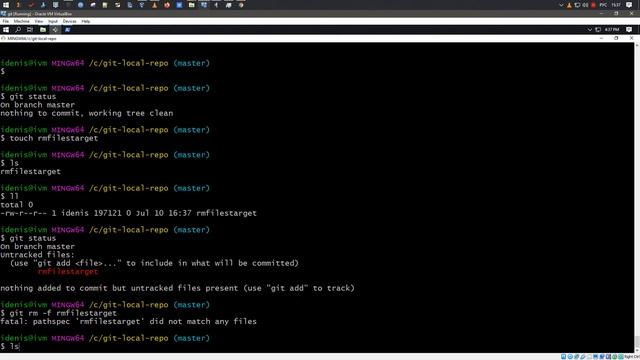This screenshot has width=640, height=360.
Task: Click the host network tray icon
Action: [x=577, y=5]
